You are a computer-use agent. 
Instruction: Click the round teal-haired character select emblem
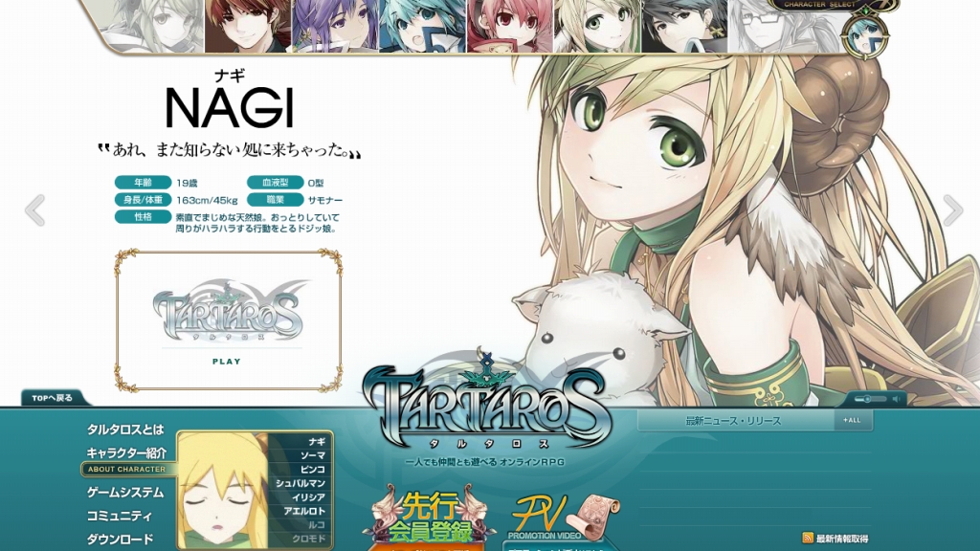coord(865,37)
